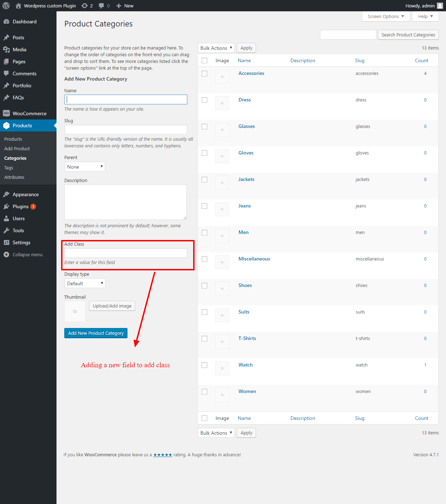Check the Men row checkbox
The height and width of the screenshot is (504, 446).
(x=204, y=233)
